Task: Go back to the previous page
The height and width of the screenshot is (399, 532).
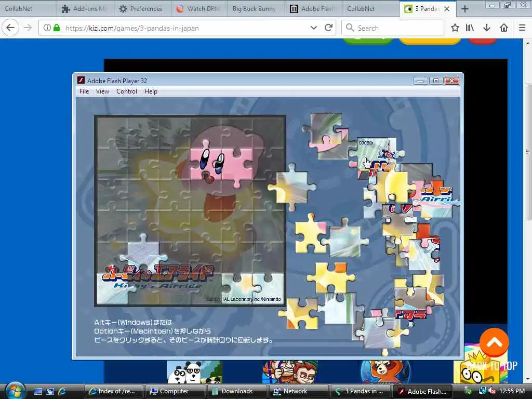Action: coord(10,28)
